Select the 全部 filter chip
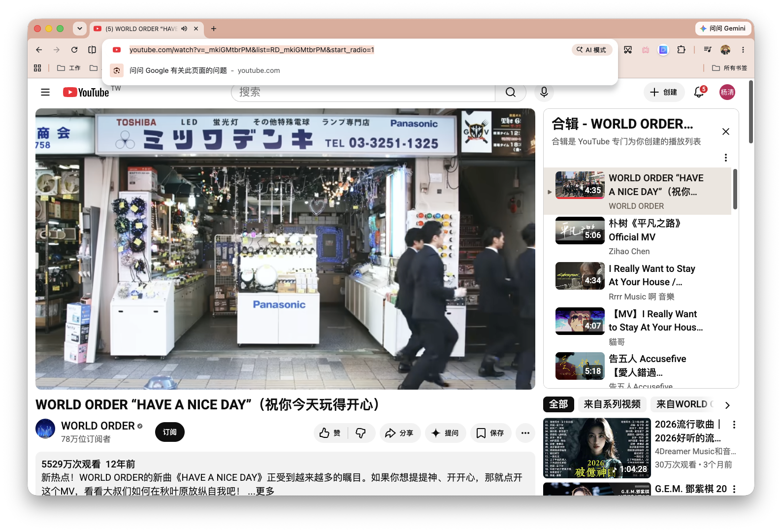782x532 pixels. tap(558, 404)
